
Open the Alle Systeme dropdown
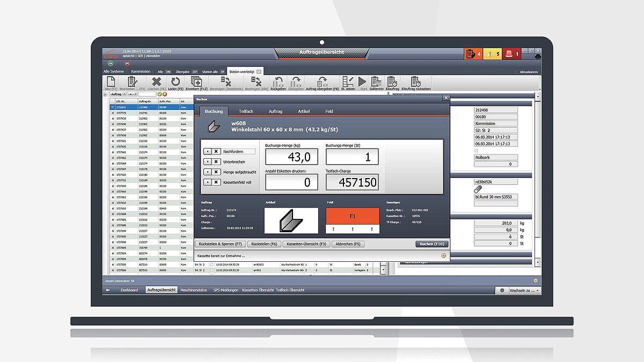coord(115,71)
